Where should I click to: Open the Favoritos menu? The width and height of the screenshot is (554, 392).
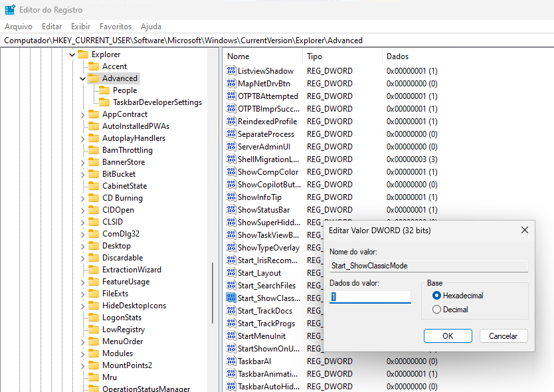click(x=116, y=27)
